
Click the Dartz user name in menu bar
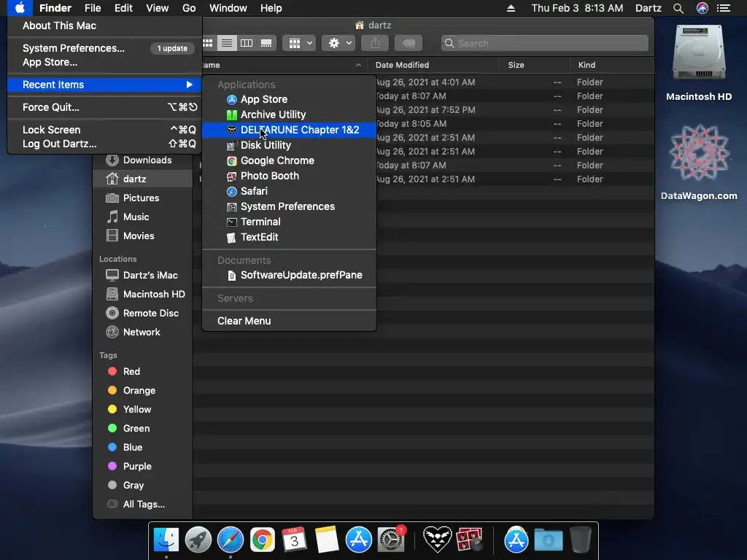[648, 8]
